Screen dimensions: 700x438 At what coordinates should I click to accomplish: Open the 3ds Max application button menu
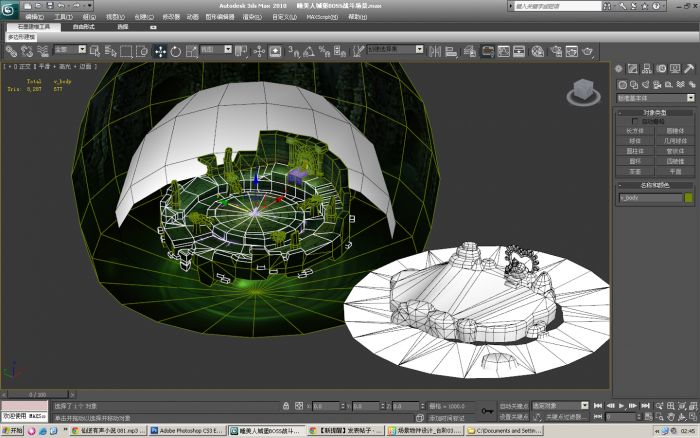pyautogui.click(x=8, y=10)
